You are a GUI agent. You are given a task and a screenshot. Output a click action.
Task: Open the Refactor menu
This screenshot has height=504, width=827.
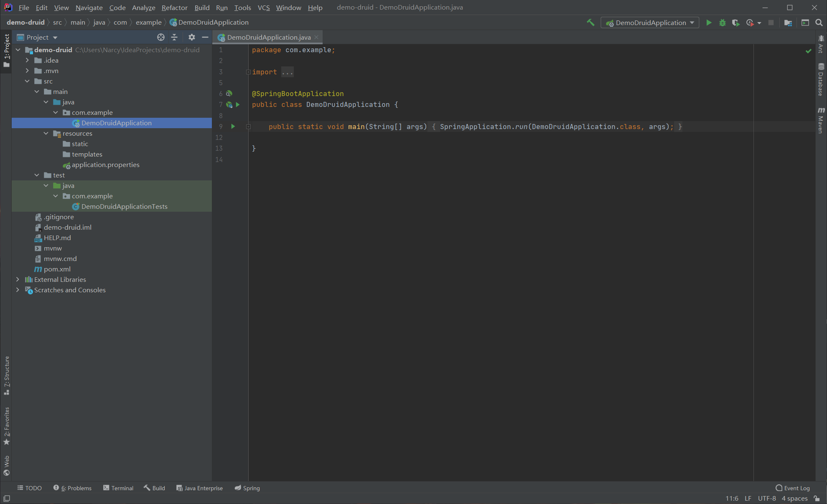174,8
